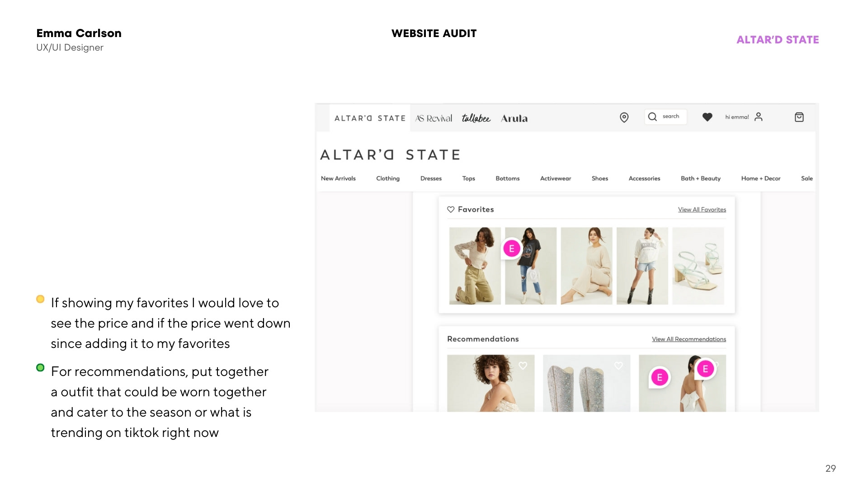Favorite the curly-hair model recommendation
The height and width of the screenshot is (488, 868).
[523, 366]
